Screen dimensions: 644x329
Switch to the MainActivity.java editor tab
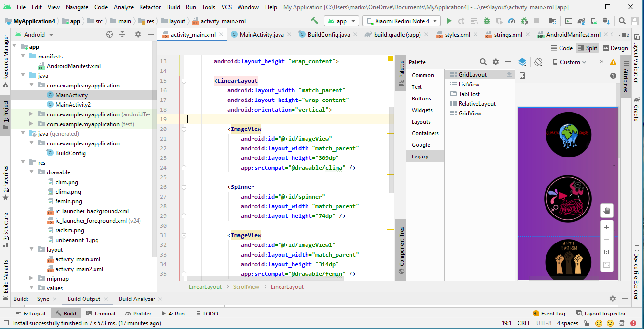[261, 35]
